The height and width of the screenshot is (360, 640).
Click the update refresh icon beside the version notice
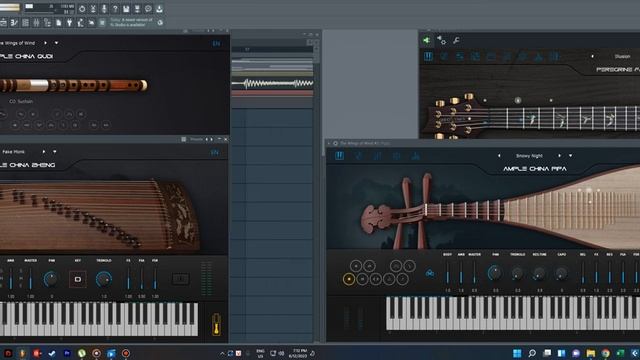click(x=160, y=23)
